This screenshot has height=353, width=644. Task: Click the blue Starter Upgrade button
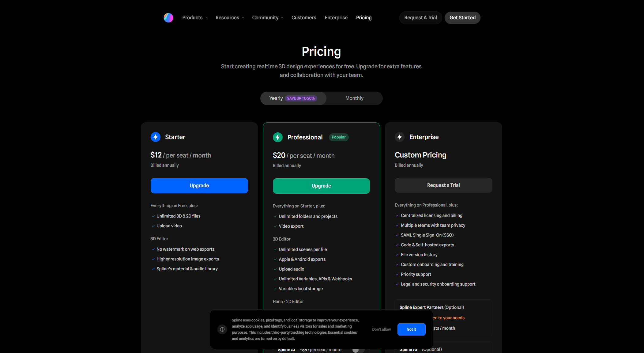tap(199, 186)
